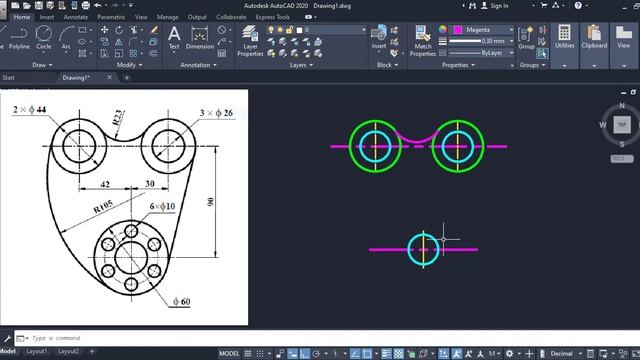Use the Erase tool pencil icon
The image size is (640, 360).
coord(154,30)
